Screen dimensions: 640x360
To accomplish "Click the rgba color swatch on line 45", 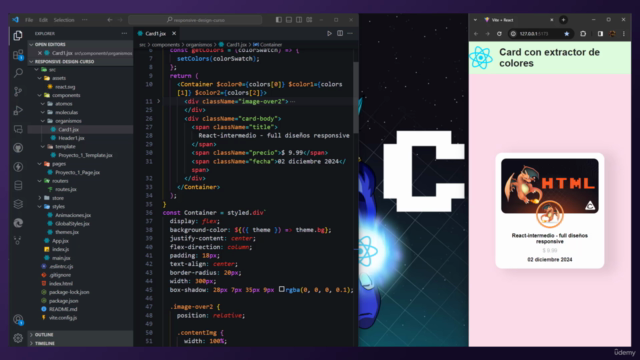I will coord(282,289).
